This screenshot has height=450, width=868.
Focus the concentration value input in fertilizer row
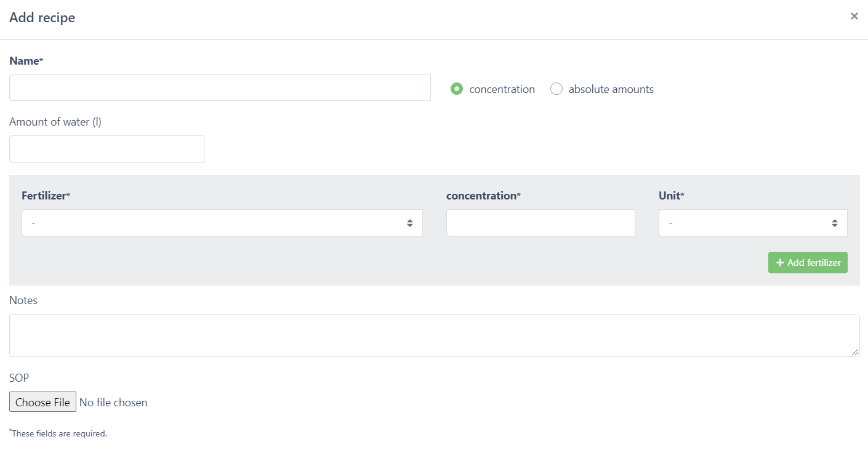point(540,223)
